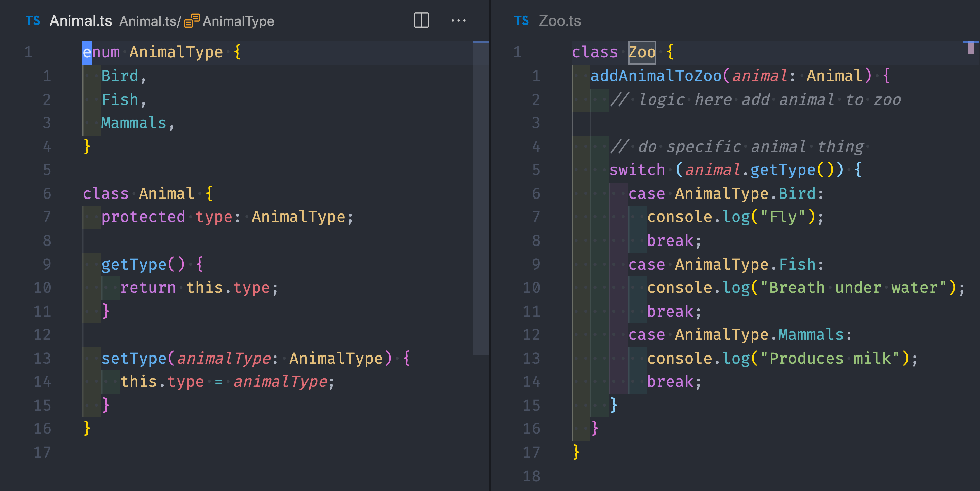Click 'case AnimalType.Fish:' line
This screenshot has width=980, height=491.
(x=726, y=265)
